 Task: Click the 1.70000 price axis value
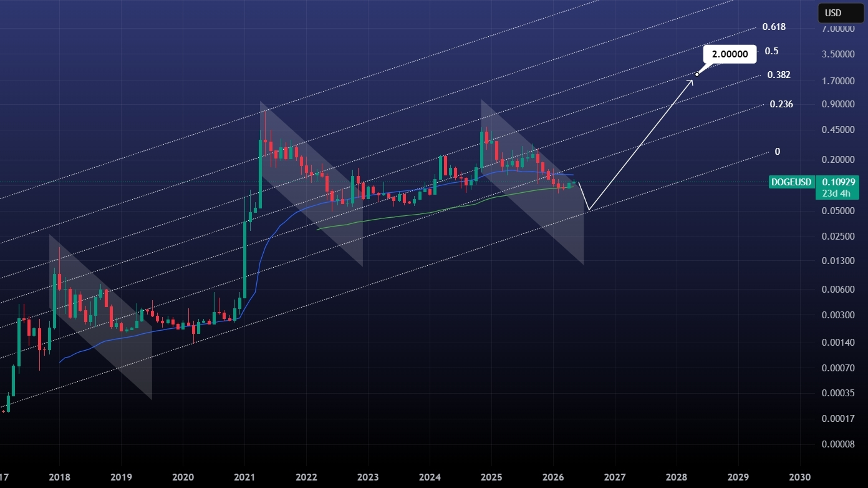pos(838,81)
